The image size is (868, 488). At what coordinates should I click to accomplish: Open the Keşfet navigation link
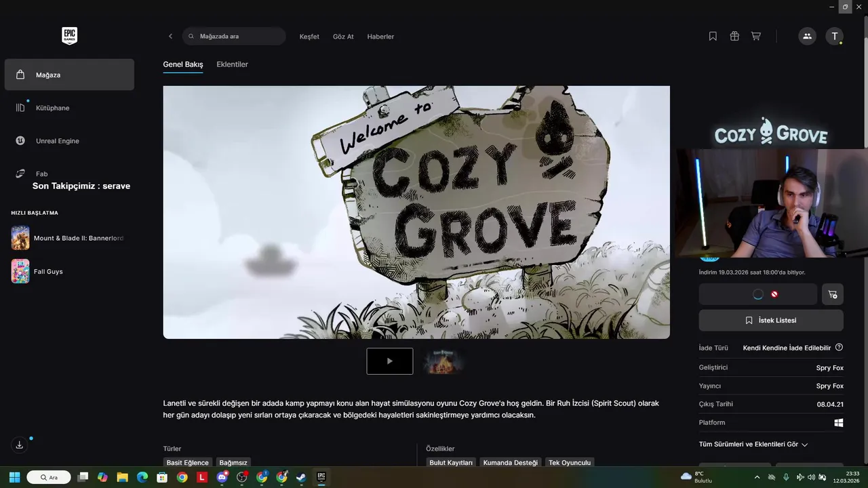[309, 37]
